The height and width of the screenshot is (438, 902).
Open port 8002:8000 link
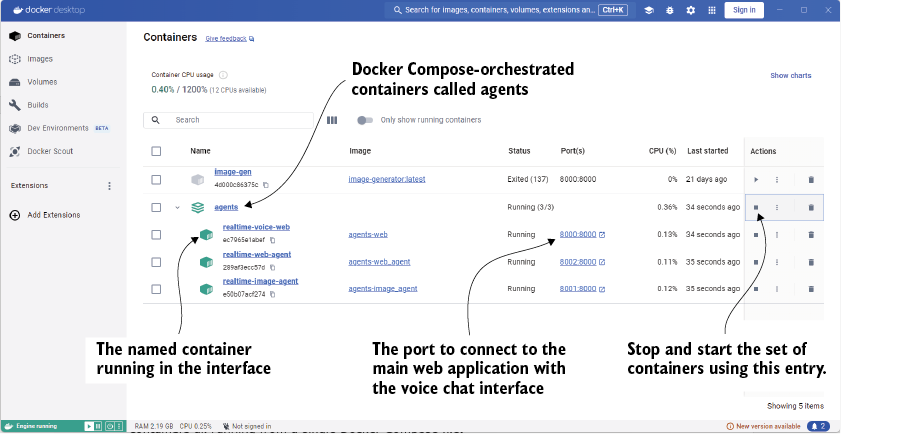pos(582,262)
